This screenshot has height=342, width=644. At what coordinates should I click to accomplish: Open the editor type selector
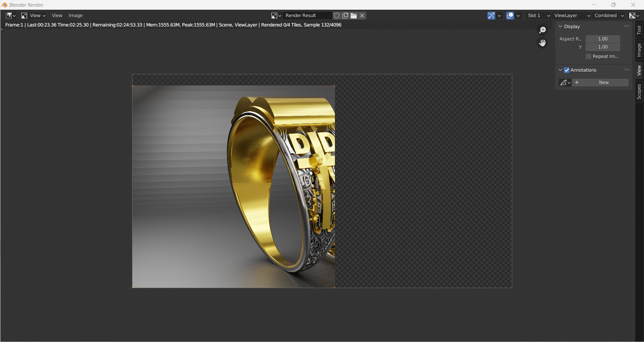pos(11,15)
